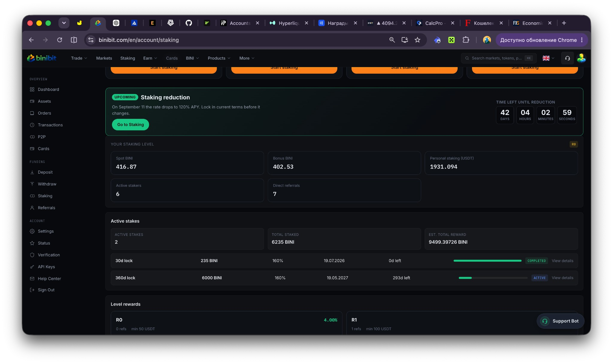This screenshot has height=364, width=613.
Task: Expand the Earn dropdown menu
Action: coord(150,58)
